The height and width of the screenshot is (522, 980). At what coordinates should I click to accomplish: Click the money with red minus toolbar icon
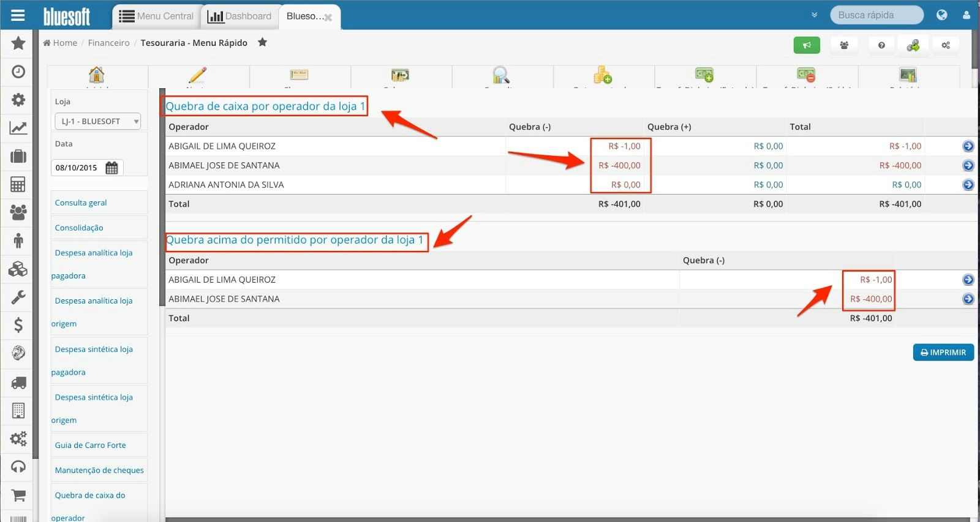(806, 75)
